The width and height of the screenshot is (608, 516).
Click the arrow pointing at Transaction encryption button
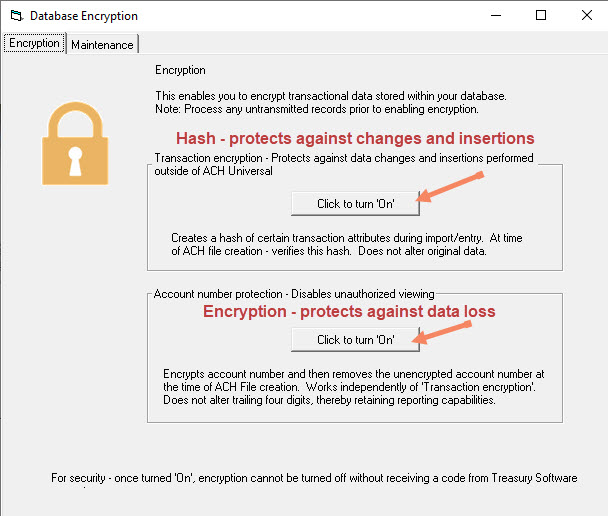click(x=450, y=187)
